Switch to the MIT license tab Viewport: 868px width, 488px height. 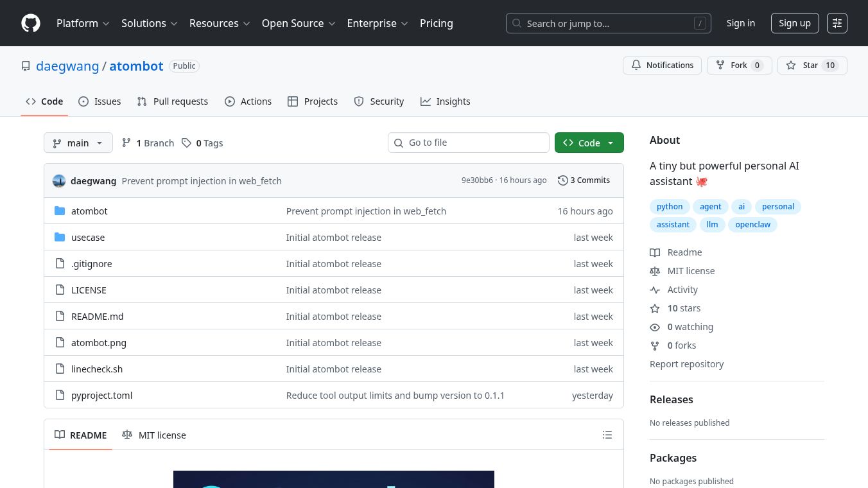tap(154, 435)
